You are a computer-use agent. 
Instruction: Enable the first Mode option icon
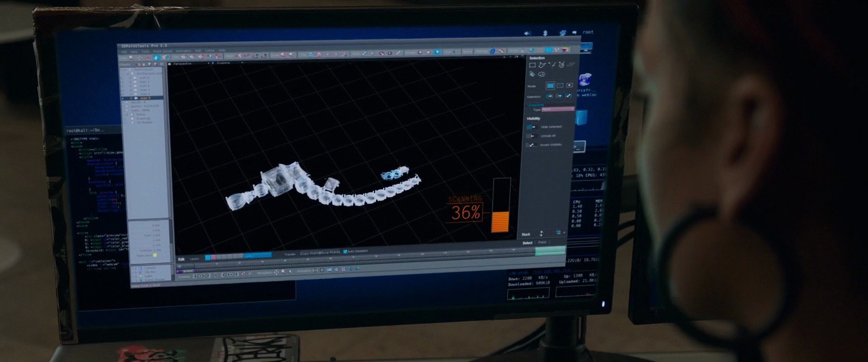tap(550, 86)
